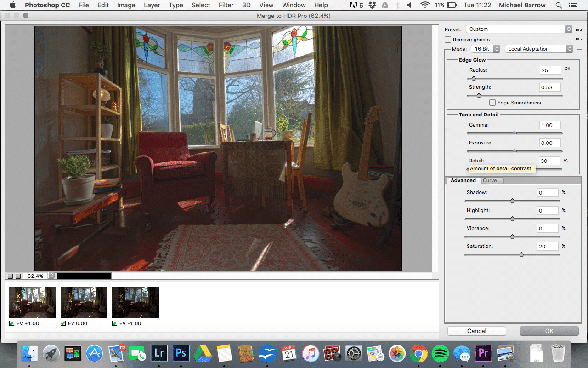Viewport: 588px width, 368px height.
Task: Open the Layer menu
Action: 152,5
